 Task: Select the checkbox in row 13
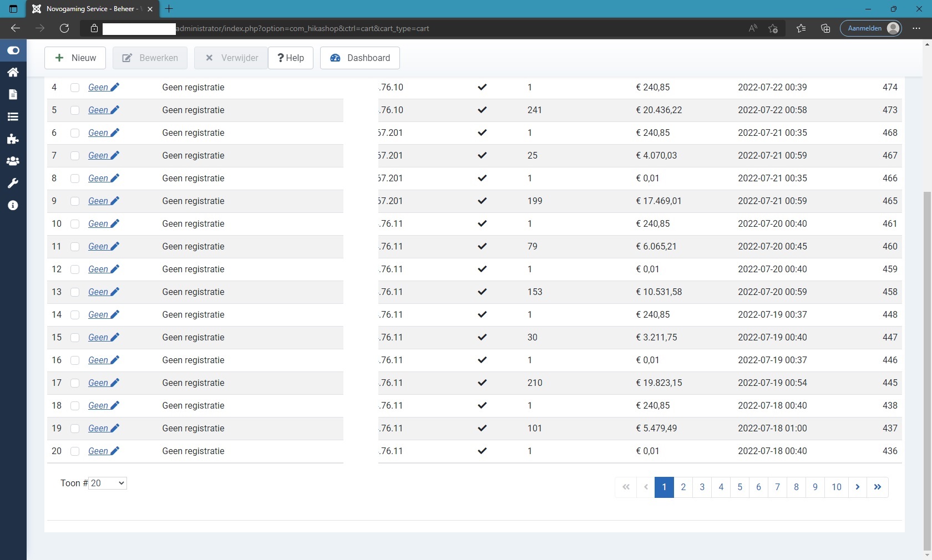click(75, 292)
